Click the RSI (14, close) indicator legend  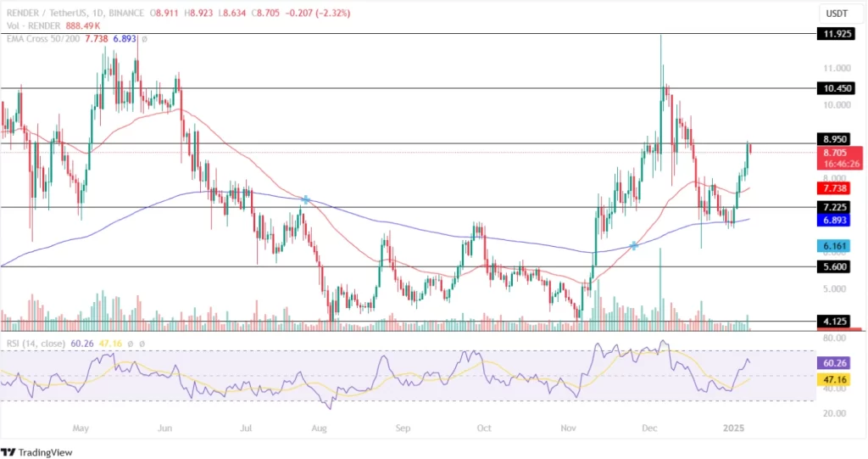pos(36,344)
